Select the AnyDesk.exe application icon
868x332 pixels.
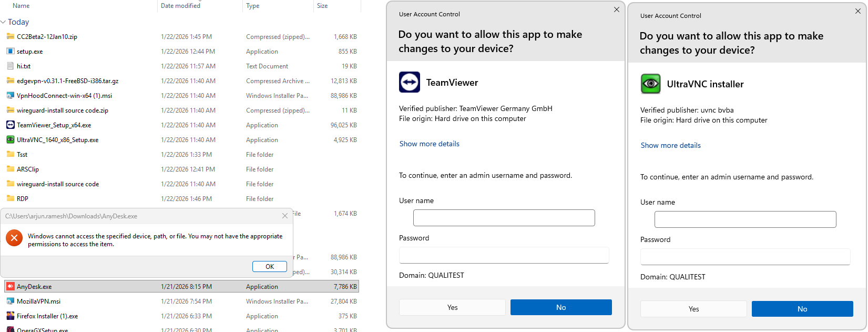coord(10,287)
